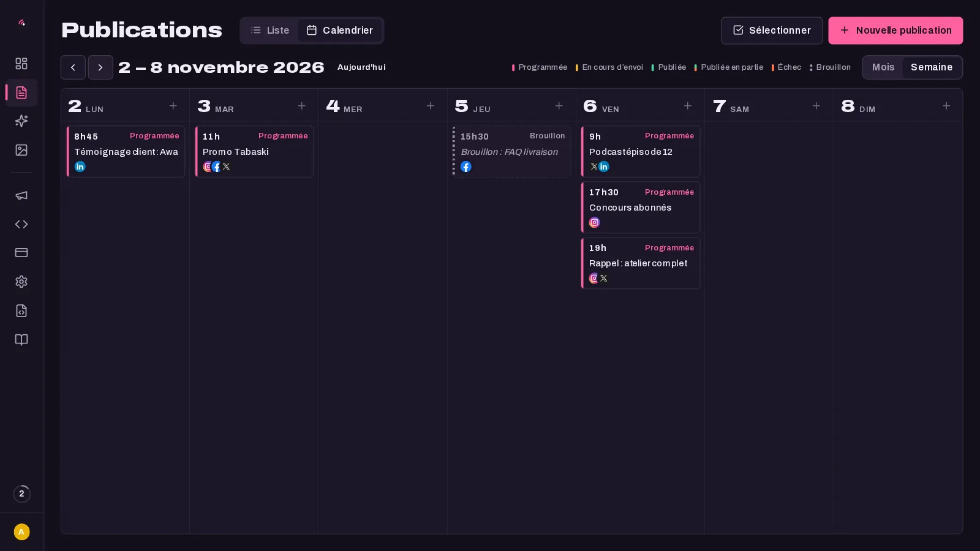The image size is (980, 551).
Task: Open the Podcast épisode 12 post
Action: point(641,152)
